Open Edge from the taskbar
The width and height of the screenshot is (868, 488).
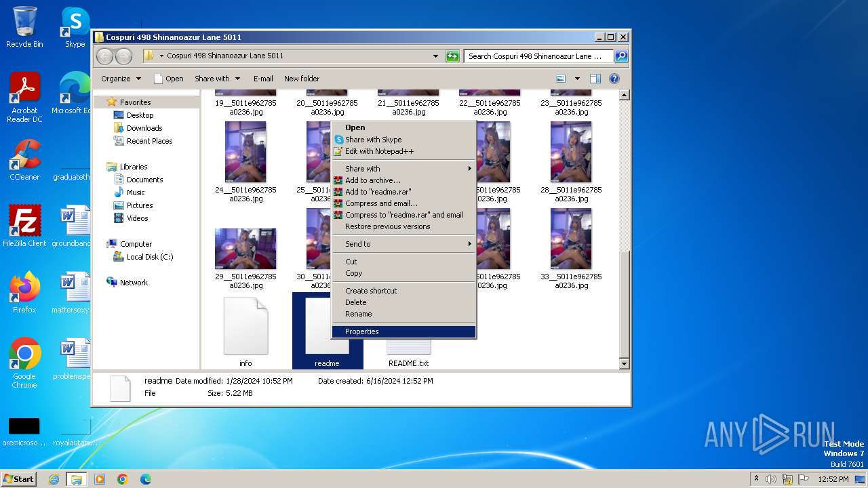tap(145, 479)
